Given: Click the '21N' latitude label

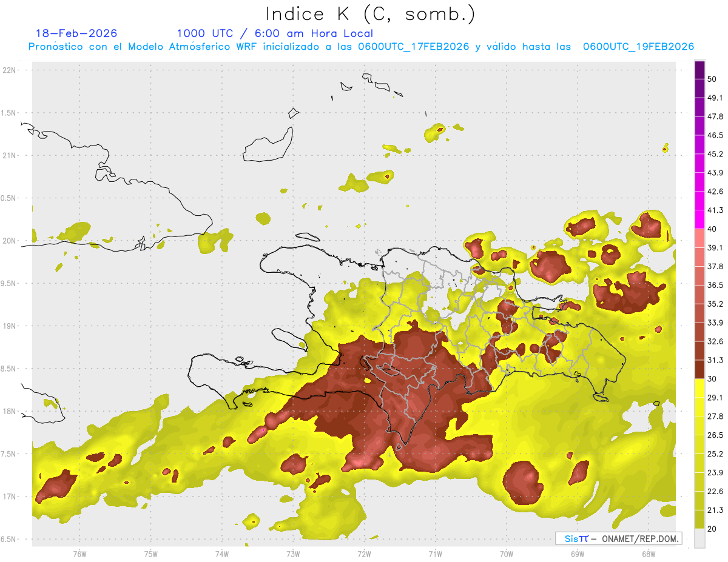Looking at the screenshot, I should 10,155.
